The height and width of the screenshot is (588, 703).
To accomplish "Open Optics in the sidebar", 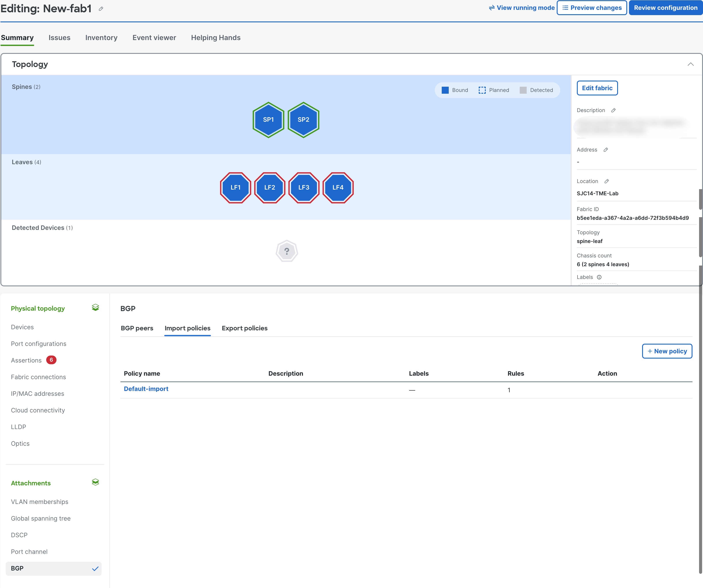I will click(20, 444).
